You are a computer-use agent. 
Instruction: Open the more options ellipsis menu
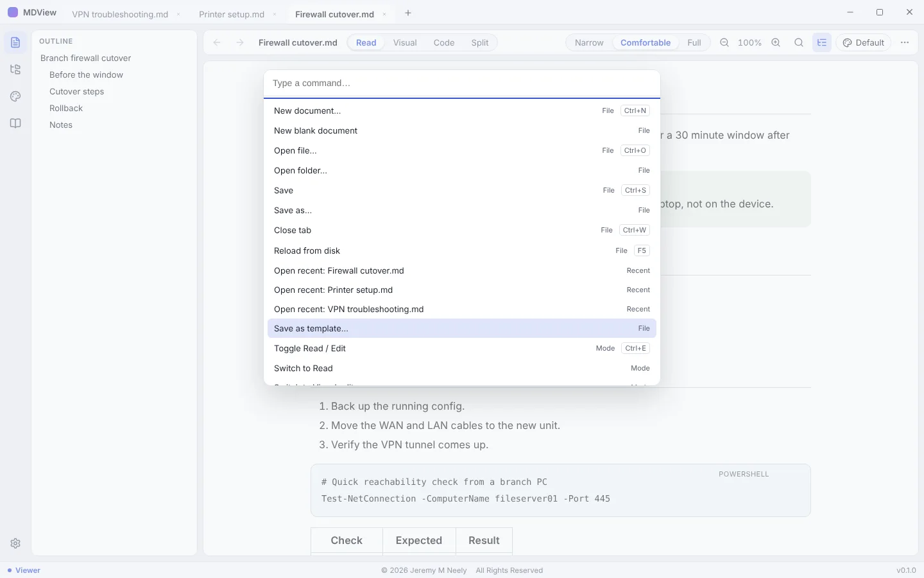coord(905,42)
